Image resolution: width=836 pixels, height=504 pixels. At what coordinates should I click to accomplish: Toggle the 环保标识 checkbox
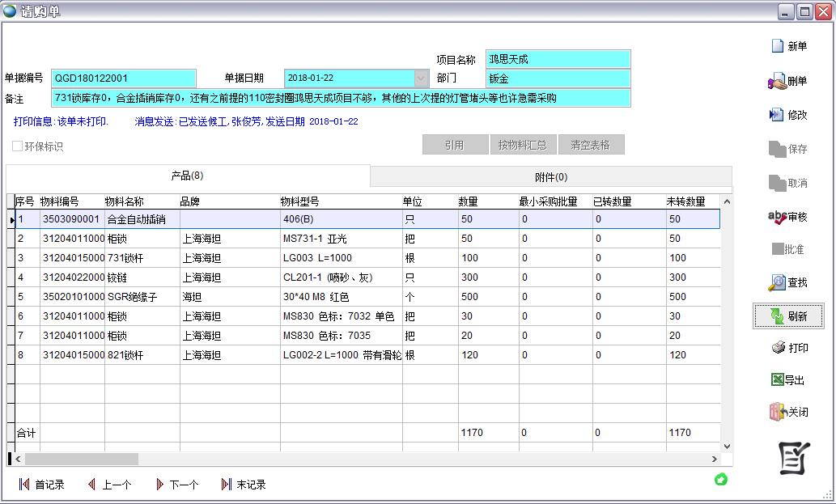(18, 146)
